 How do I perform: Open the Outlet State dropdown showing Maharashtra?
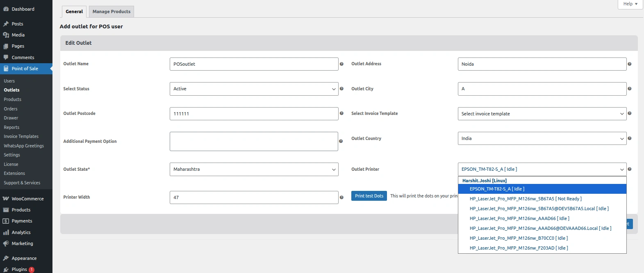coord(254,169)
